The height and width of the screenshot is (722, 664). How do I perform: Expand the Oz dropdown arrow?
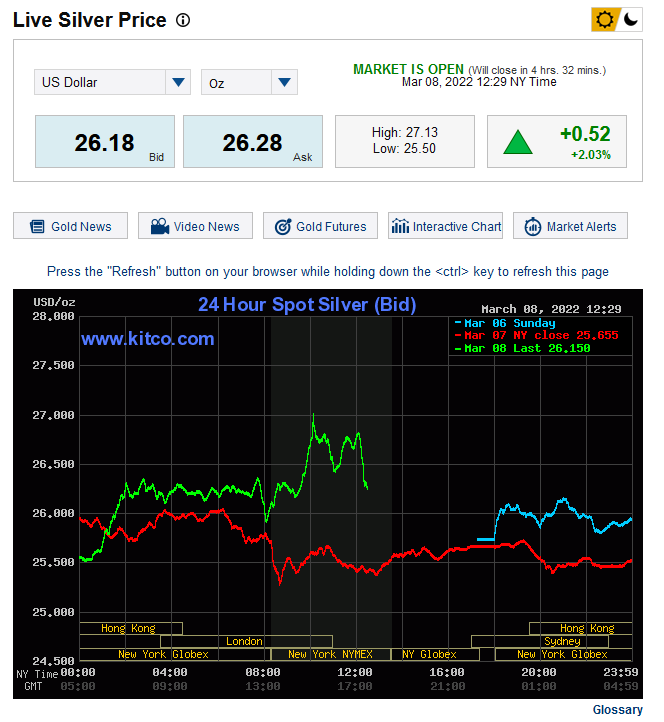(x=285, y=82)
